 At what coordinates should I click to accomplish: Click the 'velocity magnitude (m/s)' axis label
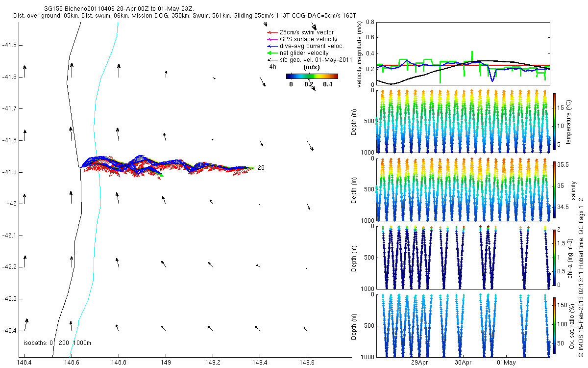tap(360, 54)
